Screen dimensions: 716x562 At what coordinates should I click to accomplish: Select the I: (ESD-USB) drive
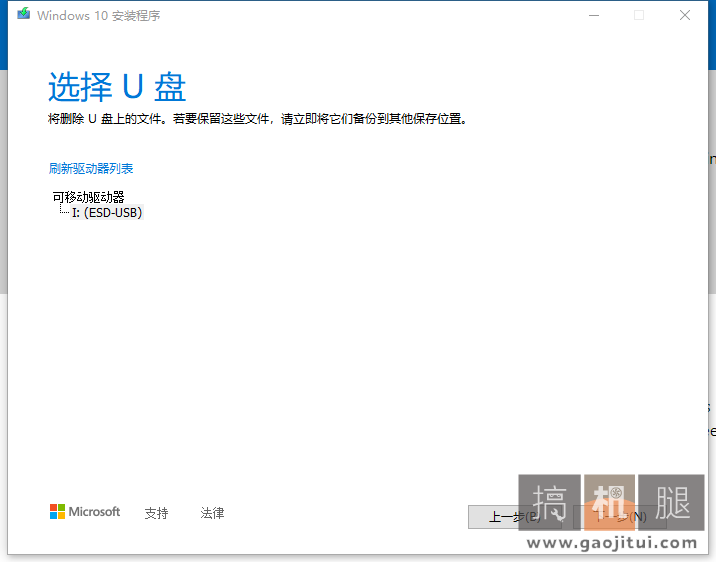[107, 212]
